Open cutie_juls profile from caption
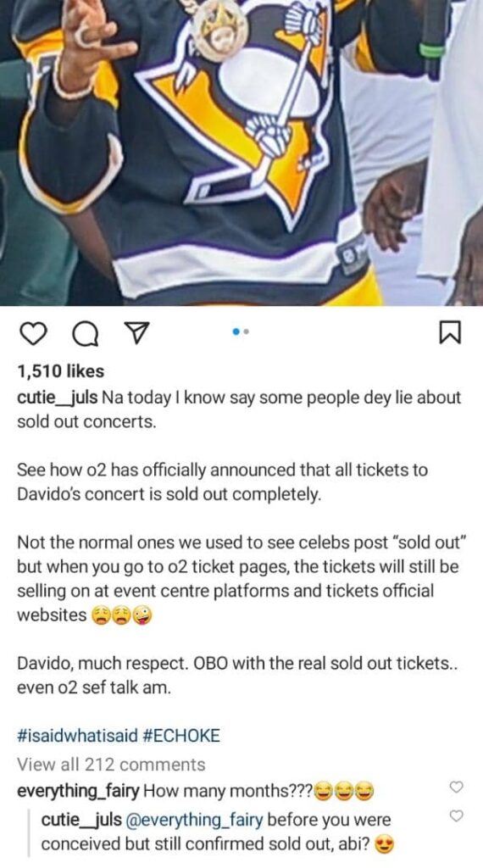483x868 pixels. pyautogui.click(x=58, y=398)
